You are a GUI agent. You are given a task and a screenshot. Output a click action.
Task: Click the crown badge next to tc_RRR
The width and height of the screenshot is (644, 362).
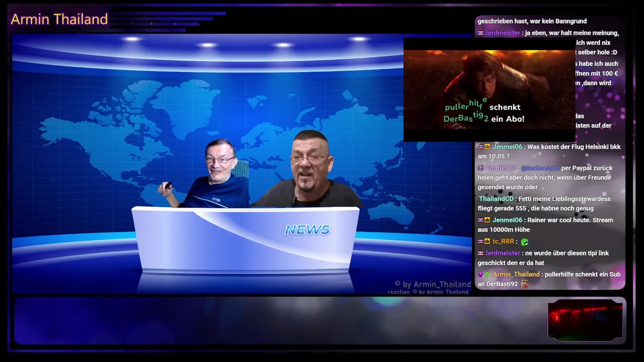(x=487, y=242)
